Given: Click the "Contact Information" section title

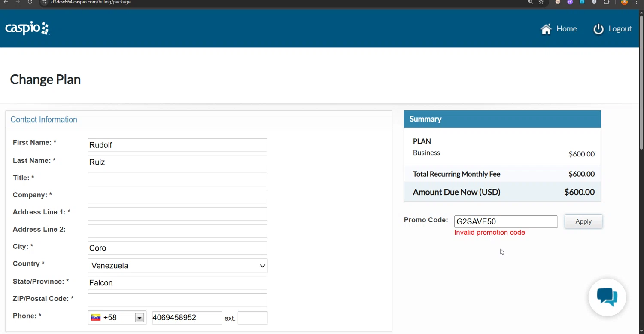Looking at the screenshot, I should pyautogui.click(x=44, y=120).
